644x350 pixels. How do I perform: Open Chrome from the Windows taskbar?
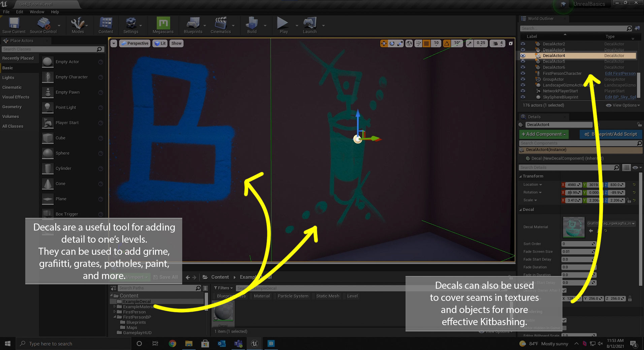tap(172, 344)
